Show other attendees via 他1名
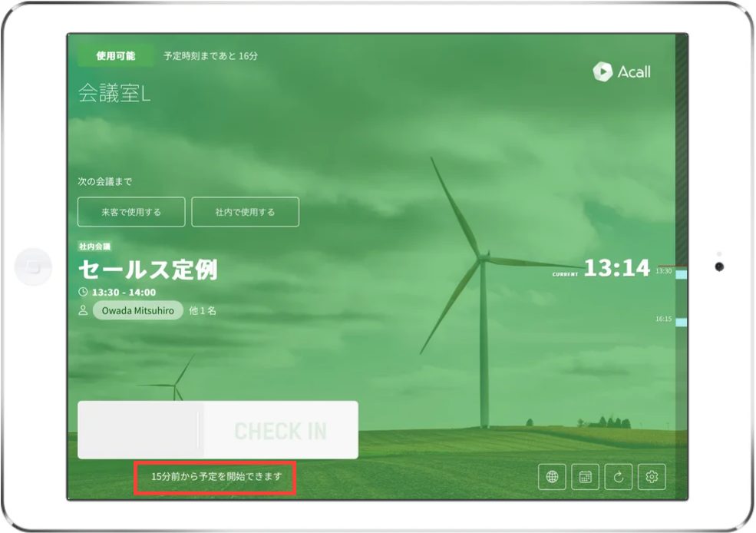This screenshot has width=756, height=533. click(x=202, y=311)
